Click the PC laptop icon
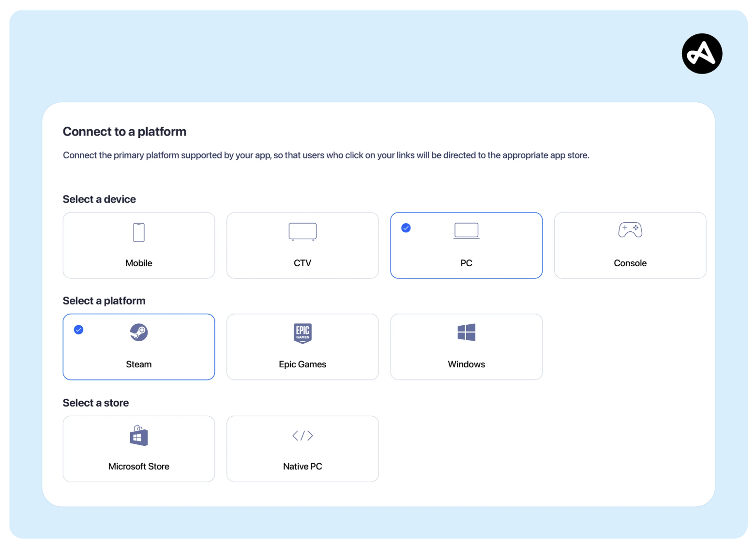 pyautogui.click(x=467, y=231)
